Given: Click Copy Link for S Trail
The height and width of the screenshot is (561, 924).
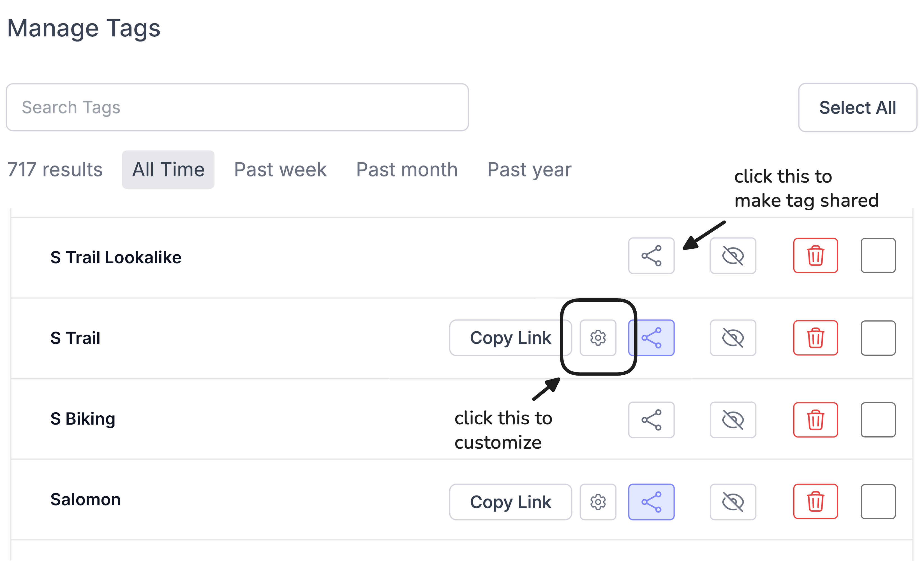Looking at the screenshot, I should coord(510,338).
